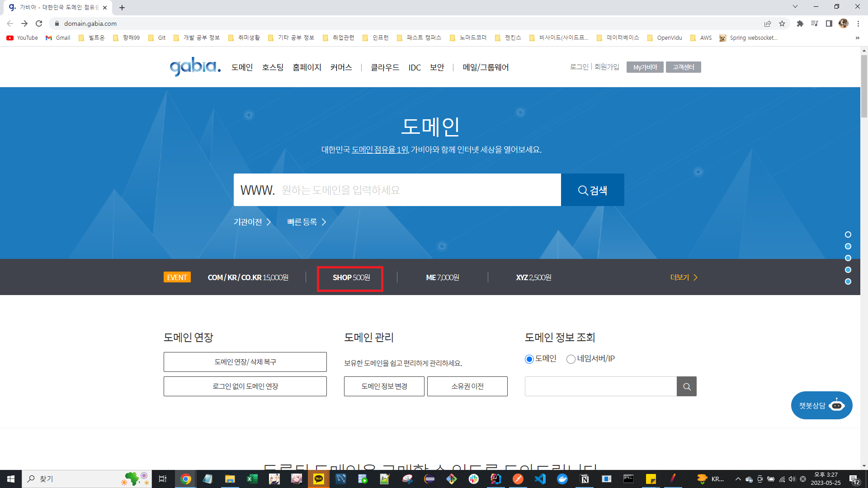Open Slack from the taskbar

pyautogui.click(x=474, y=479)
